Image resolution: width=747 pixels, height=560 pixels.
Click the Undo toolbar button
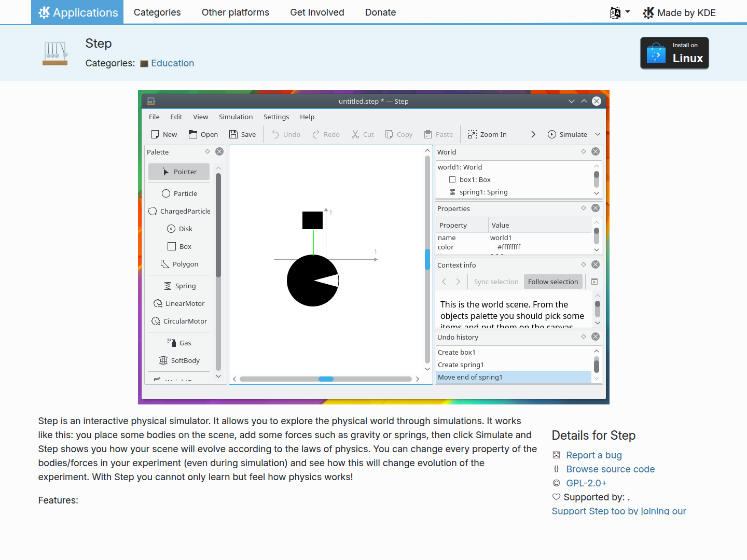pyautogui.click(x=286, y=134)
